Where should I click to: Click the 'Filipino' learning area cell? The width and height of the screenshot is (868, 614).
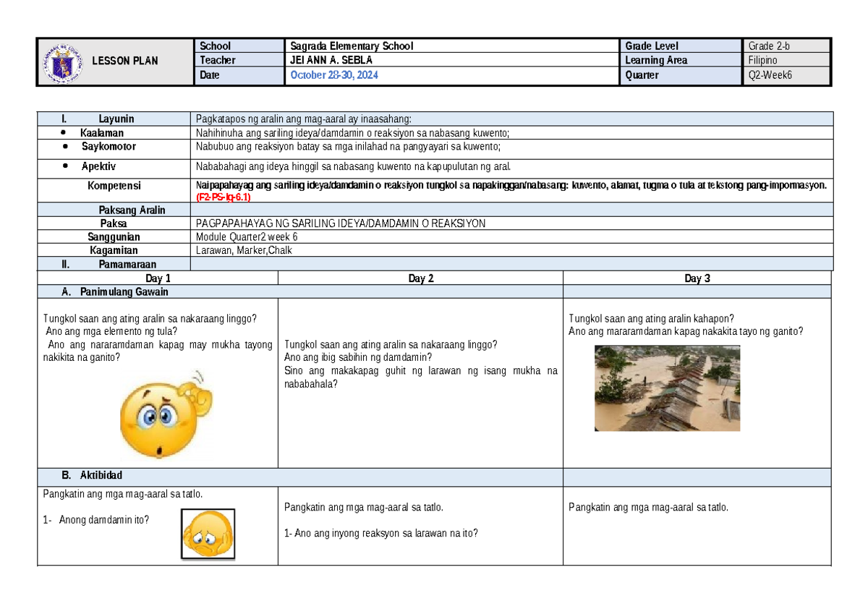[787, 61]
